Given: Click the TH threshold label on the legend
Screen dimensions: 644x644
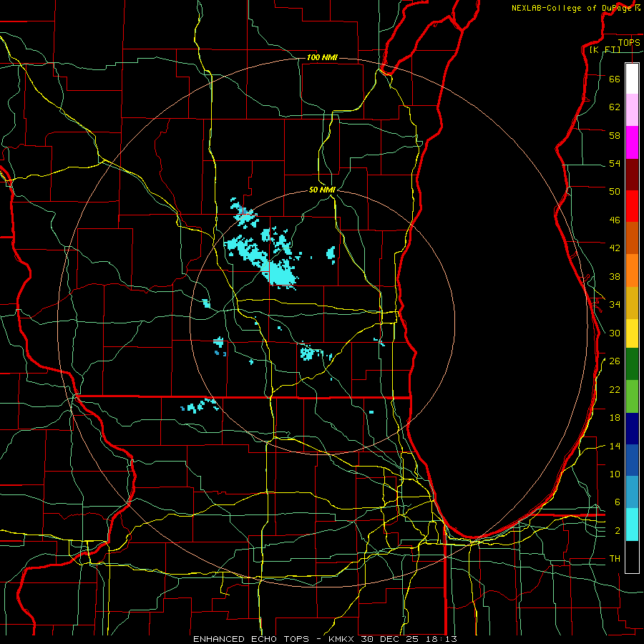Looking at the screenshot, I should 615,559.
